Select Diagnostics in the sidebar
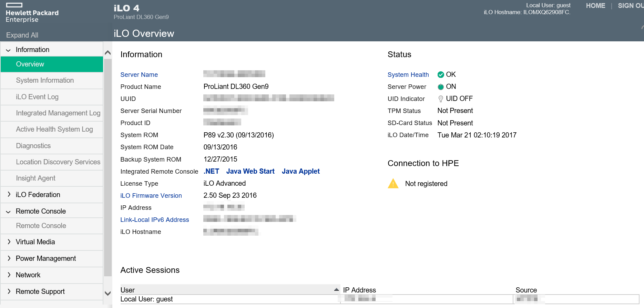The image size is (644, 308). pos(33,146)
